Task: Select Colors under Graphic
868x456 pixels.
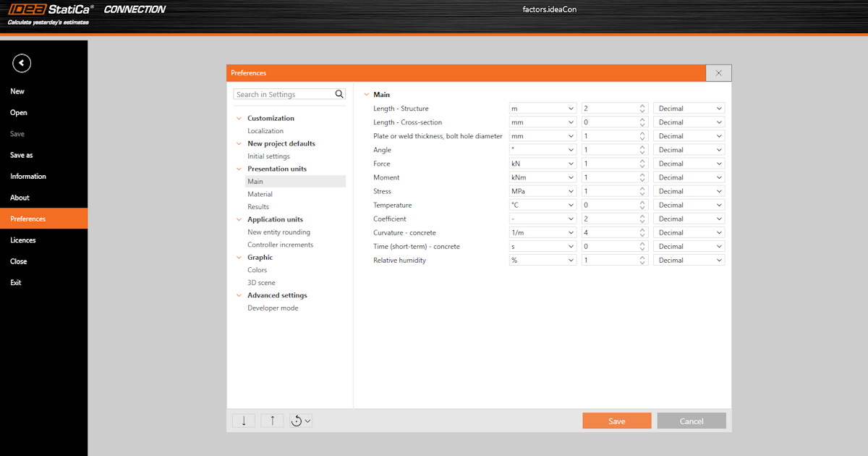Action: (x=257, y=270)
